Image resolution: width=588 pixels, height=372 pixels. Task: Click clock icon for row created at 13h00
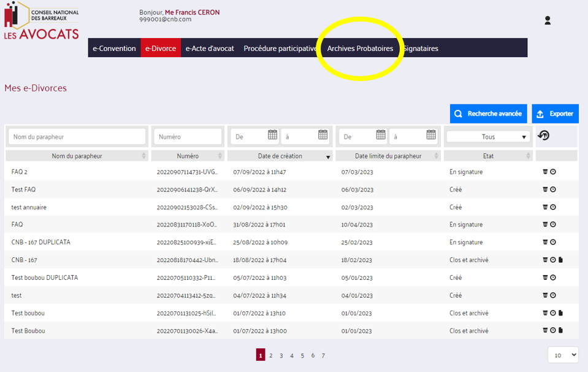tap(553, 330)
